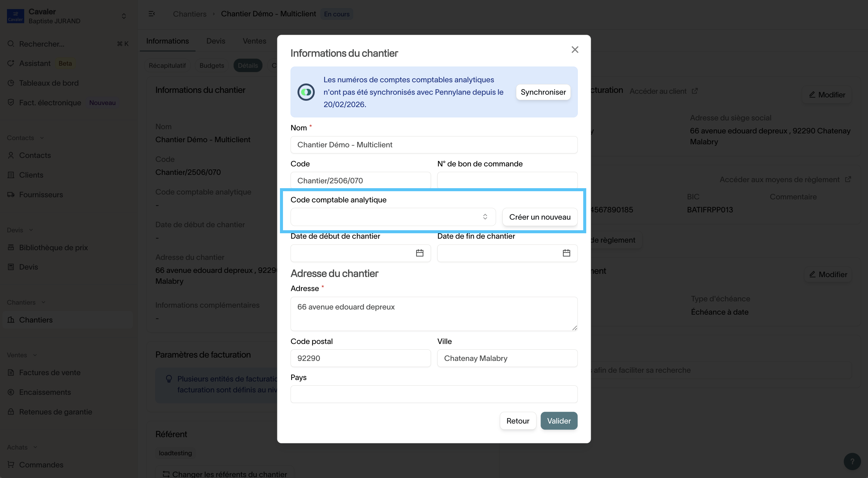Switch to the Devis tab
The width and height of the screenshot is (868, 478).
pyautogui.click(x=216, y=41)
